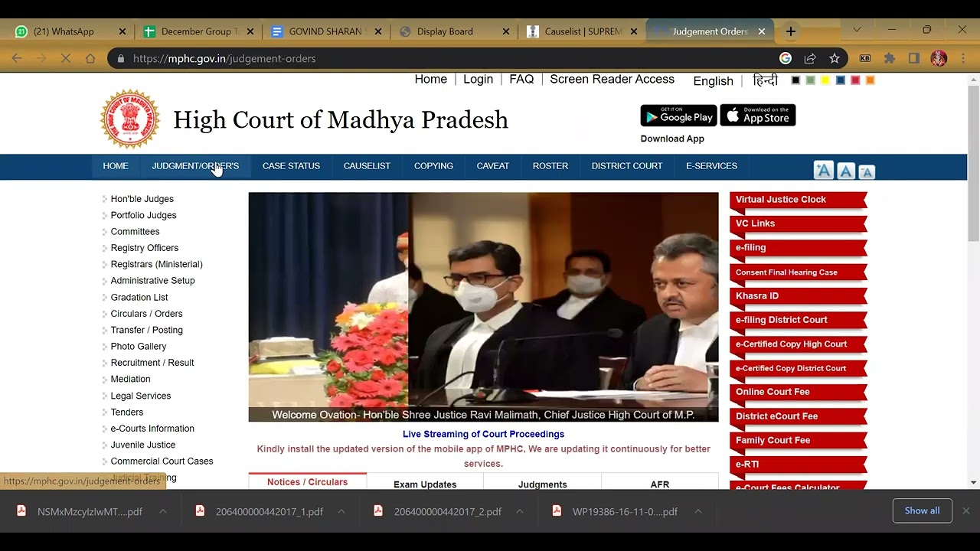Click the browser back arrow
Image resolution: width=980 pixels, height=551 pixels.
point(17,58)
